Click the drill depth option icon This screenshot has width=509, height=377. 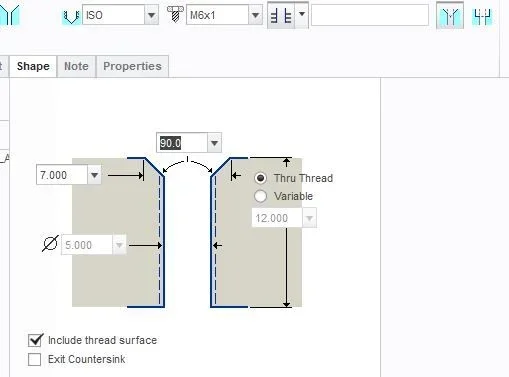281,15
